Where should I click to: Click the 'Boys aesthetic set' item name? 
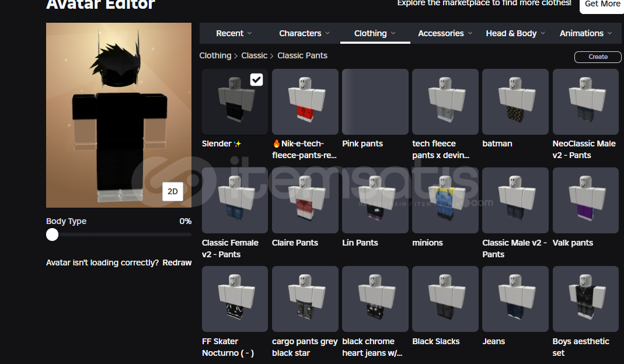pyautogui.click(x=581, y=347)
